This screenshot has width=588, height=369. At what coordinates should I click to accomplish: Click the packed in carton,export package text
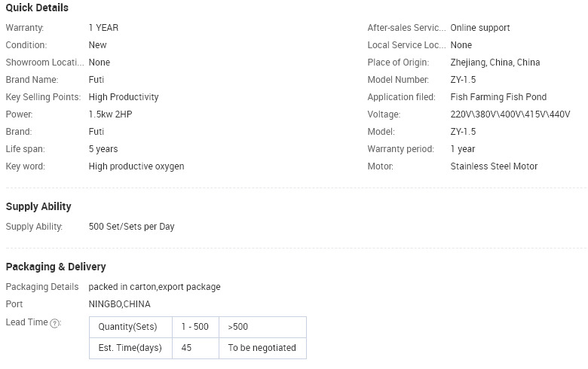point(155,287)
